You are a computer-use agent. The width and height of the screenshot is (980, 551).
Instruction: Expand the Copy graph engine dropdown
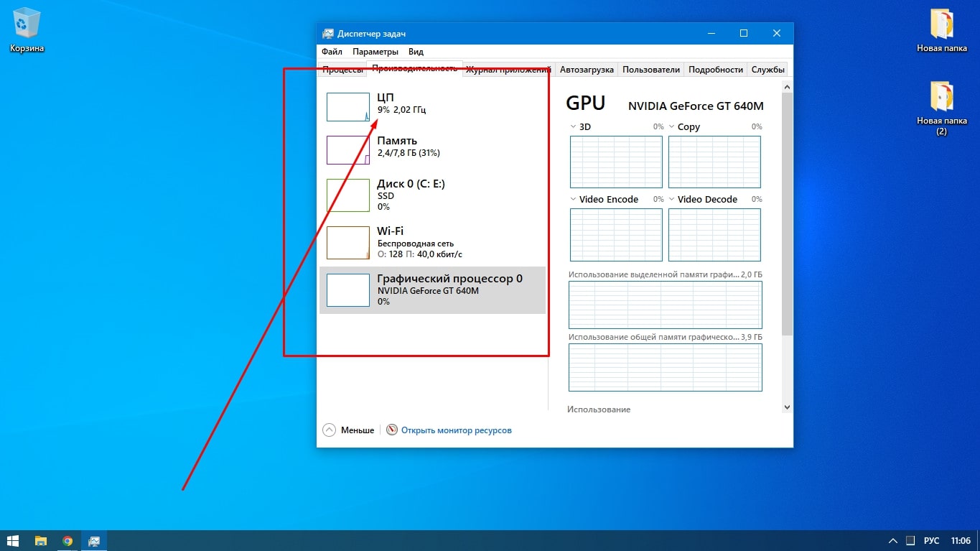672,126
